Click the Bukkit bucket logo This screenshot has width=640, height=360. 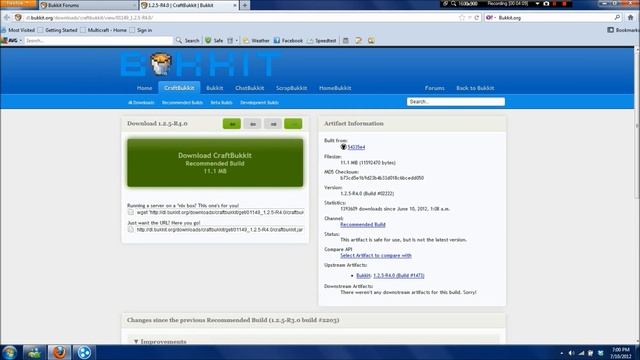click(160, 64)
